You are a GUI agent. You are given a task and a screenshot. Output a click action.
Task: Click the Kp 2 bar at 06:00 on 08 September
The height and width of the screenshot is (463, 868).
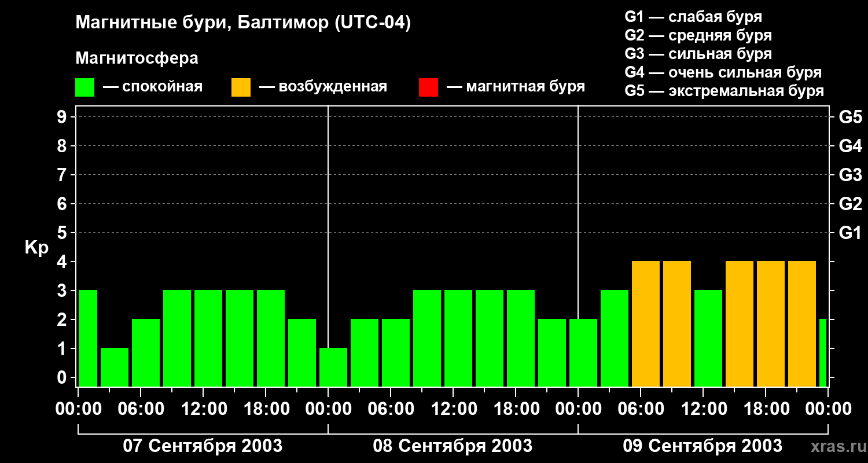(x=396, y=352)
